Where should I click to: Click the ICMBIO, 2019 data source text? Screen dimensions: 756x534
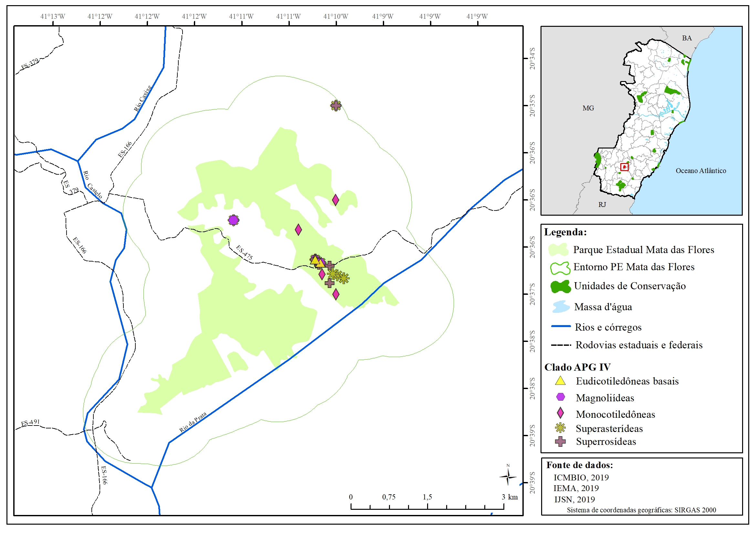click(x=581, y=478)
